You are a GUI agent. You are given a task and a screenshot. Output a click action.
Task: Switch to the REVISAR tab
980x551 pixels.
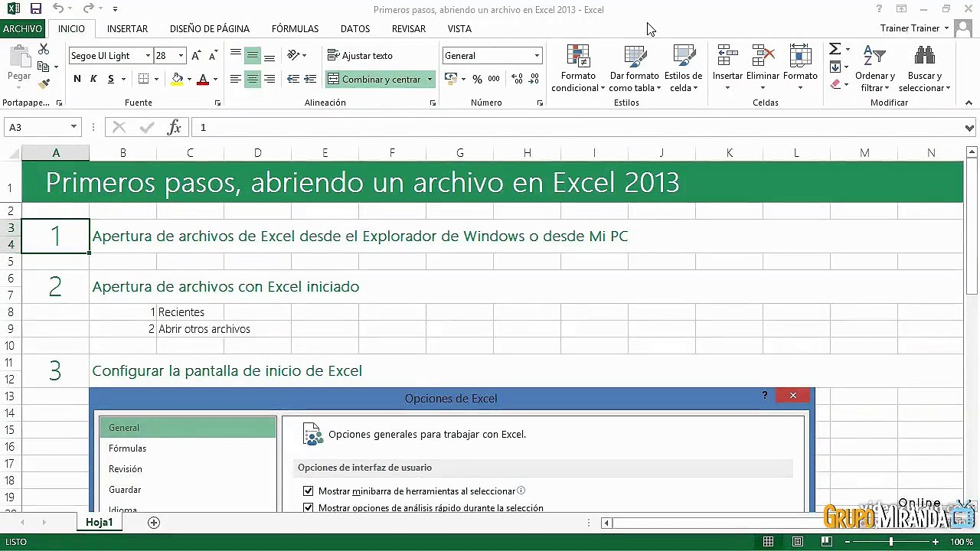pos(409,28)
